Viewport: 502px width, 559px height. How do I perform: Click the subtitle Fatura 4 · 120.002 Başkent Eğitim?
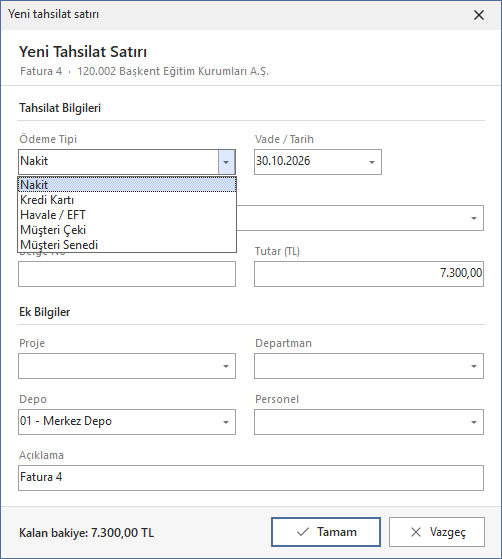pos(144,71)
